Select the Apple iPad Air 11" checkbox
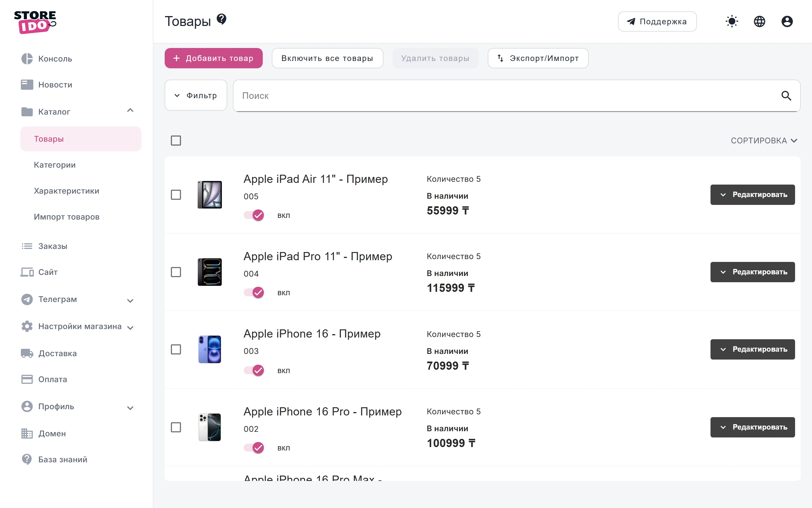The height and width of the screenshot is (508, 812). (x=176, y=195)
